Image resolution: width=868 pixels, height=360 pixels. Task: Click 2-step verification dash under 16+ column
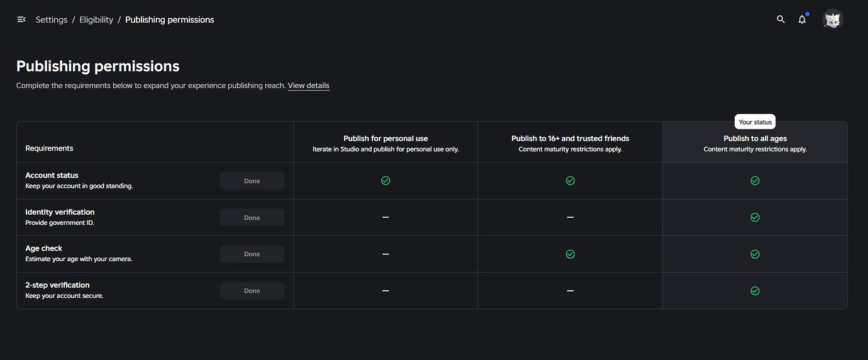(570, 291)
